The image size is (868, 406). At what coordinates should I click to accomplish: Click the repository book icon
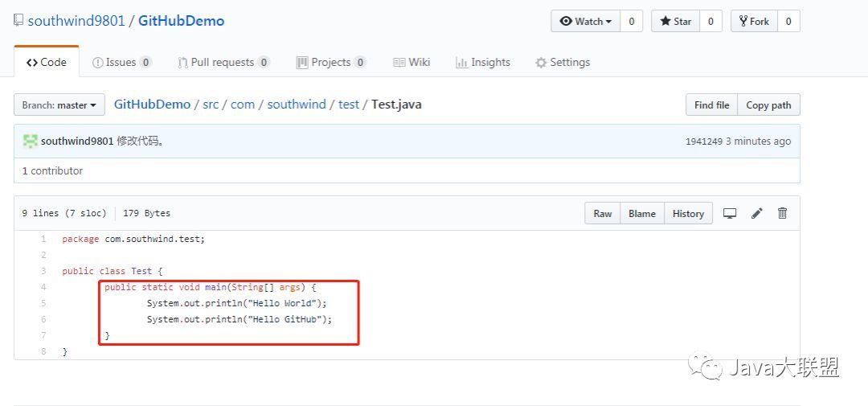coord(18,21)
